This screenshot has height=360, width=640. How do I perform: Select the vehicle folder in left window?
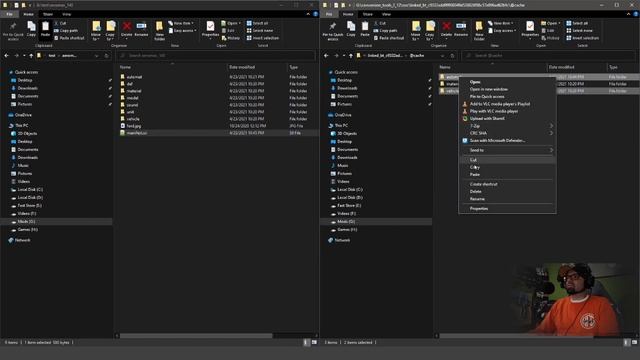click(133, 119)
